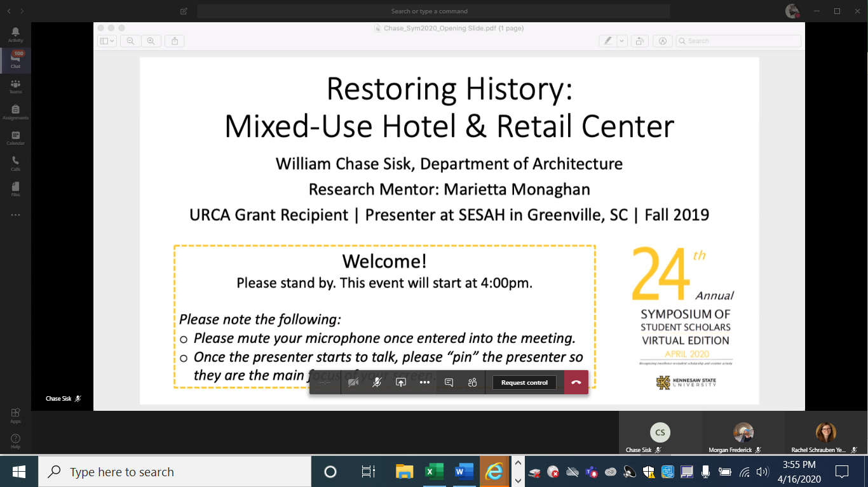
Task: Open the Activity feed
Action: coord(15,34)
